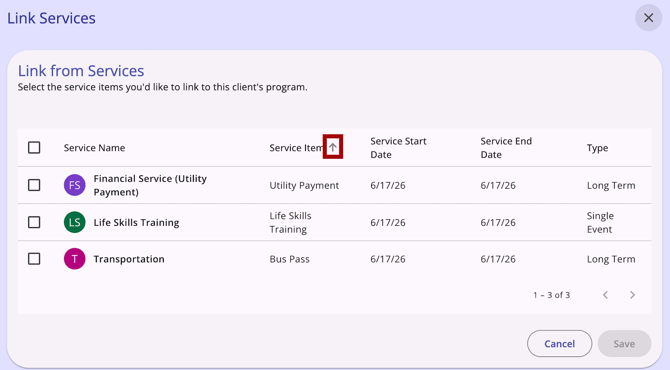Viewport: 670px width, 370px height.
Task: Click the Cancel button
Action: (559, 344)
